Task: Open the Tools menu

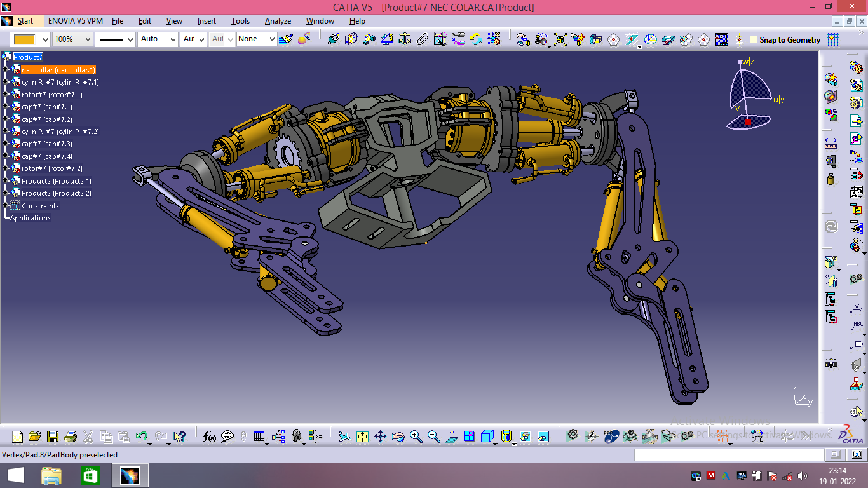Action: point(240,21)
